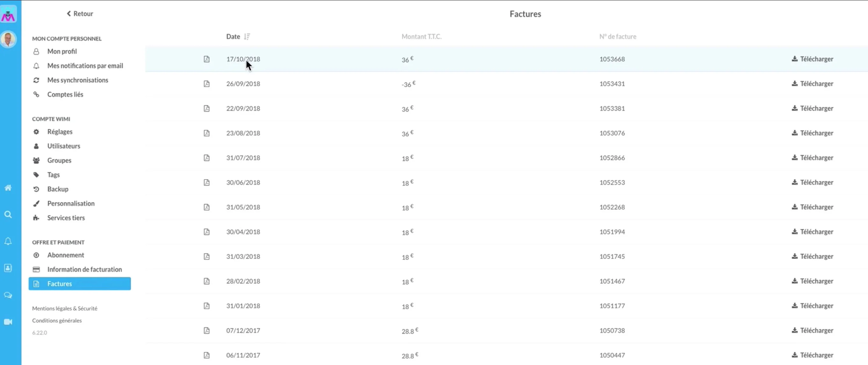Open Mentions légales & Sécurité link
This screenshot has height=365, width=868.
[x=65, y=309]
